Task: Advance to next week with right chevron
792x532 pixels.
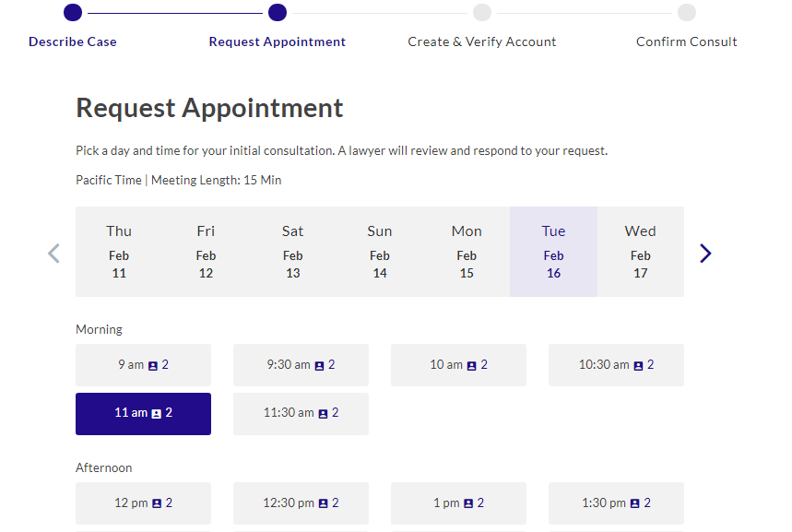Action: point(705,254)
